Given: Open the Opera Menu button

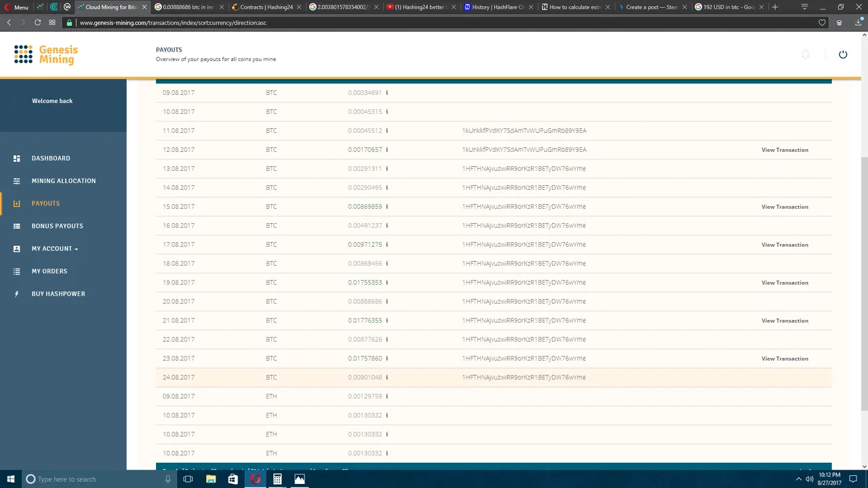Looking at the screenshot, I should click(16, 7).
